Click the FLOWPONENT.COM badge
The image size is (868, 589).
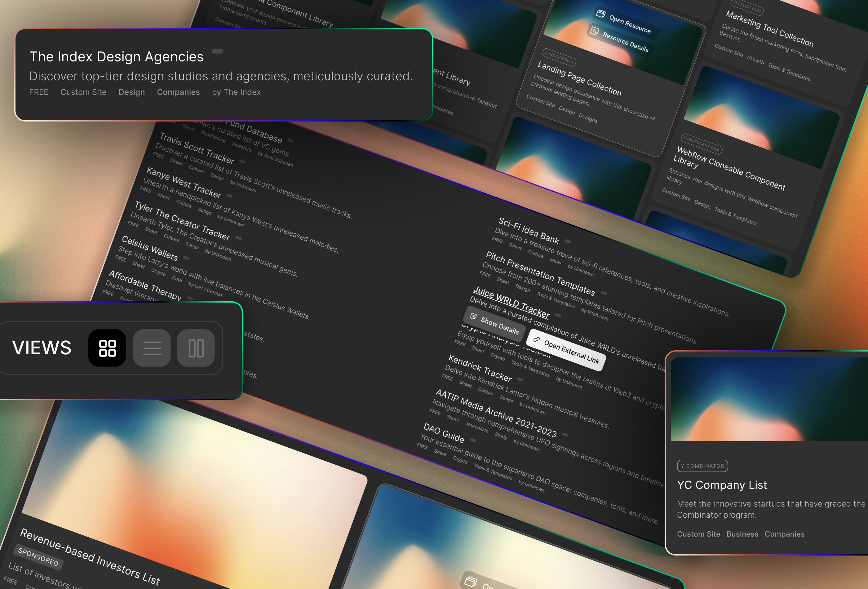pos(702,144)
